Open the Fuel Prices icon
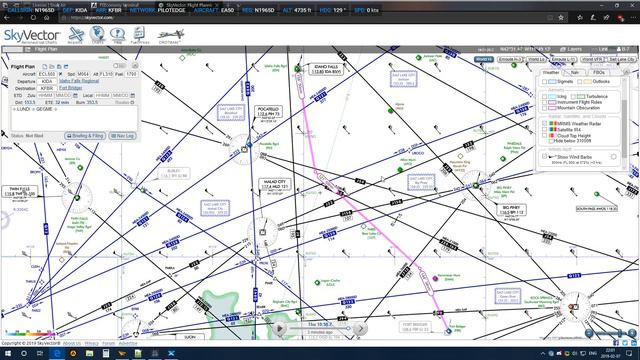This screenshot has height=360, width=640. pos(139,36)
